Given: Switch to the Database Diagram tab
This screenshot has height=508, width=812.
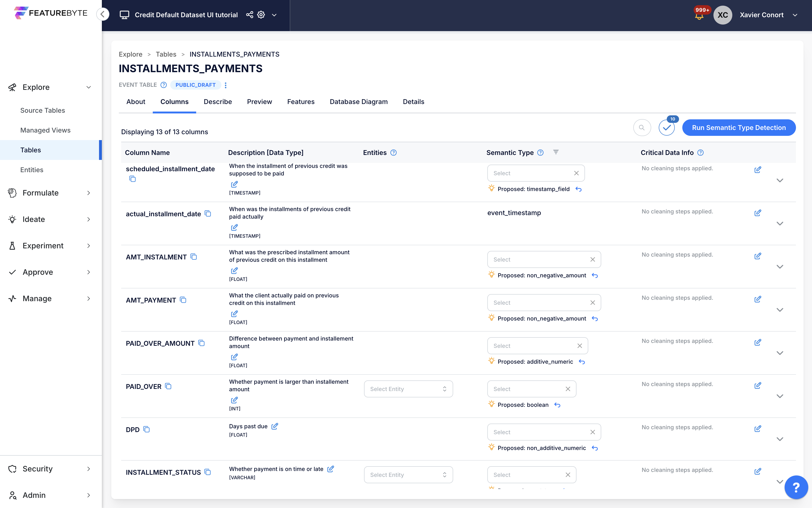Looking at the screenshot, I should coord(358,102).
